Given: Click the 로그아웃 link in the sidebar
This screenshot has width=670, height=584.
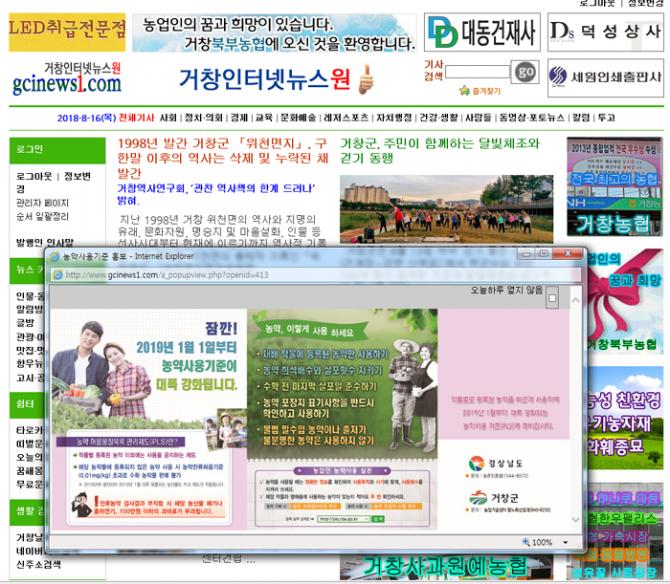Looking at the screenshot, I should click(x=34, y=176).
